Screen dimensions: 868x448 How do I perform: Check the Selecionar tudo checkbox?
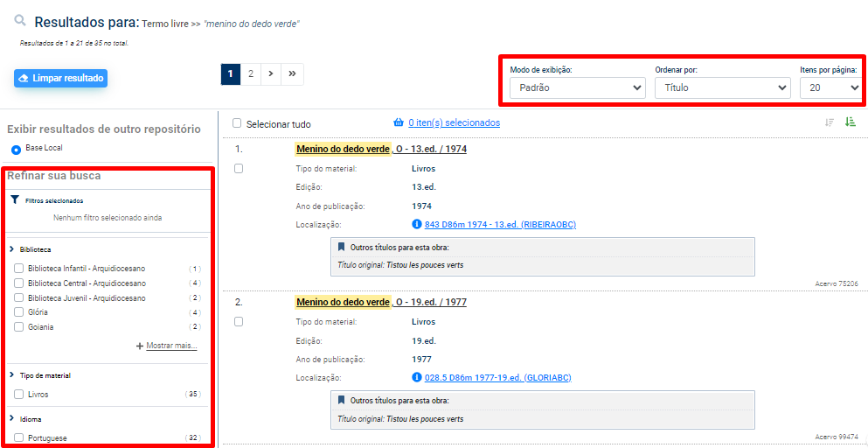tap(237, 123)
